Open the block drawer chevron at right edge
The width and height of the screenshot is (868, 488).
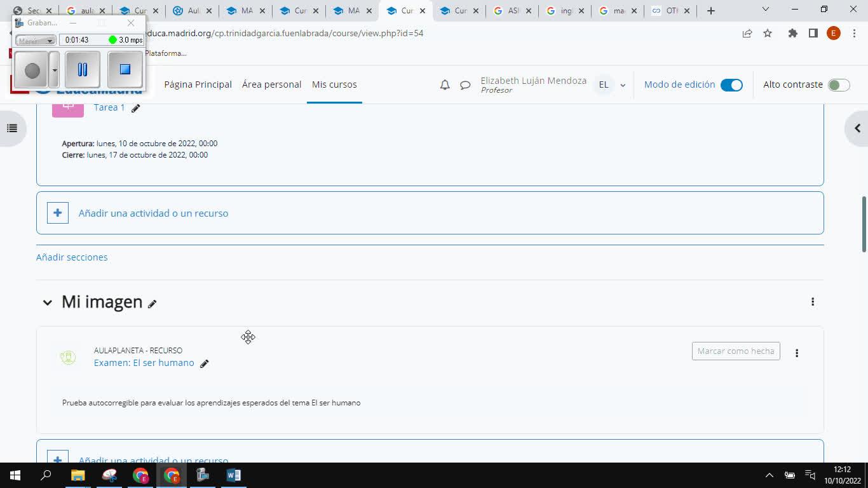click(x=857, y=128)
